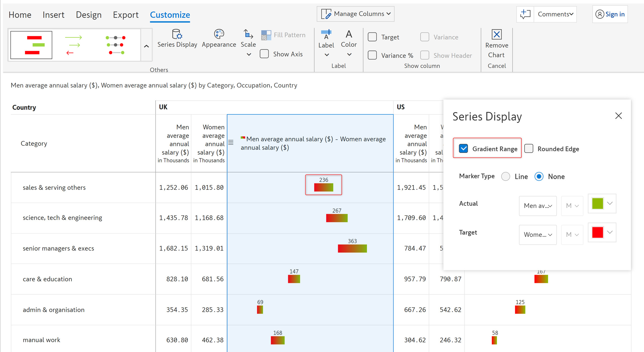This screenshot has width=644, height=352.
Task: Enable the Rounded Edge checkbox
Action: coord(529,148)
